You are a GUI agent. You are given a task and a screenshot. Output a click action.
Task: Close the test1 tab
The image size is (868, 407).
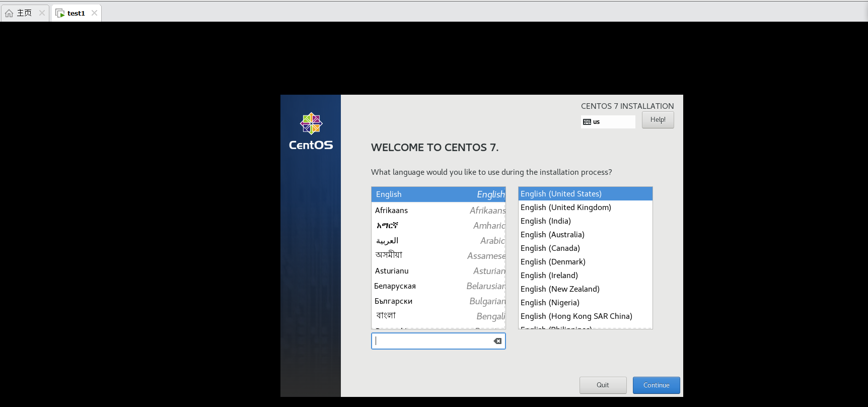click(x=94, y=13)
